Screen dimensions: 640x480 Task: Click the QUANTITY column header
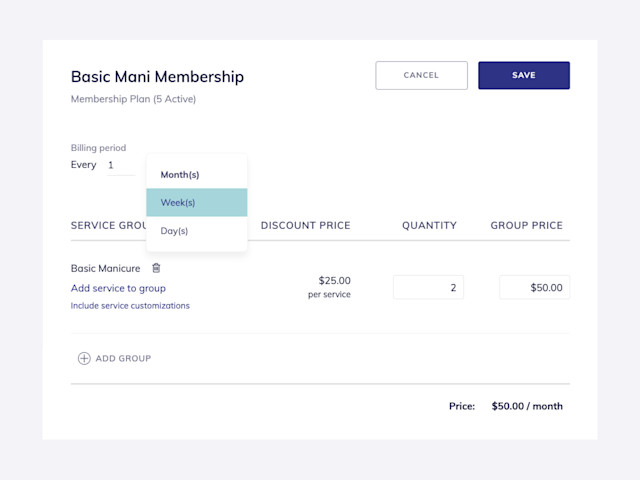[x=429, y=225]
